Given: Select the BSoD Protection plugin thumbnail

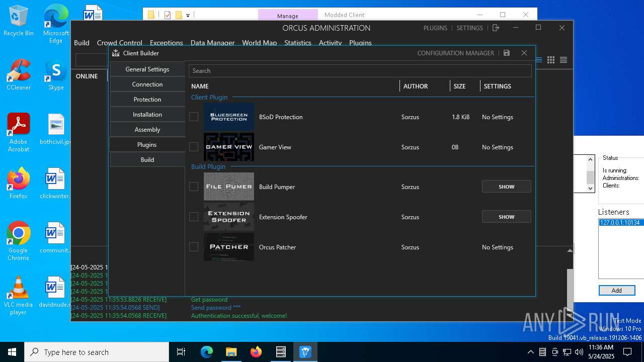Looking at the screenshot, I should click(229, 117).
